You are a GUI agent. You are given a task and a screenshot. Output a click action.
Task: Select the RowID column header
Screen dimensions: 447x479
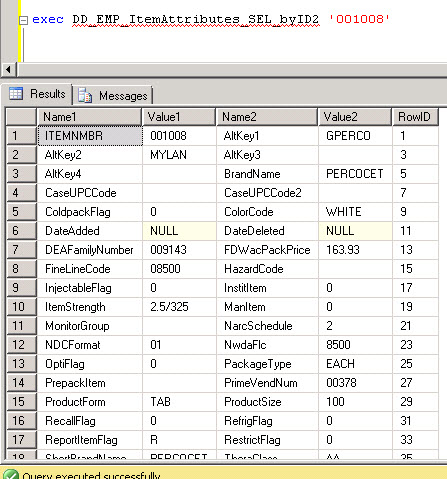tap(415, 117)
